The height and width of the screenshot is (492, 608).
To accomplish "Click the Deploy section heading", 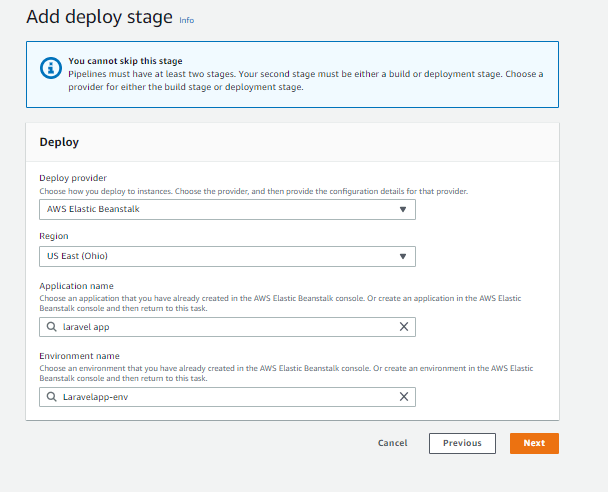I will pyautogui.click(x=59, y=142).
